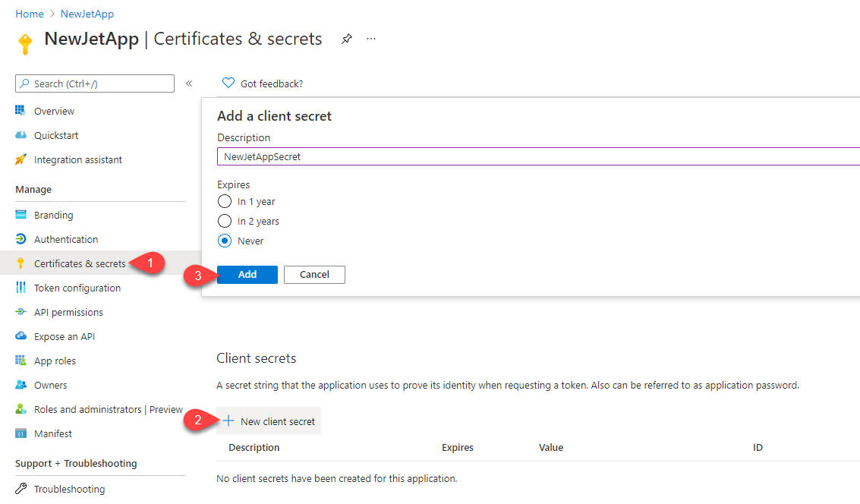Open the App roles page
This screenshot has height=504, width=860.
click(x=55, y=361)
